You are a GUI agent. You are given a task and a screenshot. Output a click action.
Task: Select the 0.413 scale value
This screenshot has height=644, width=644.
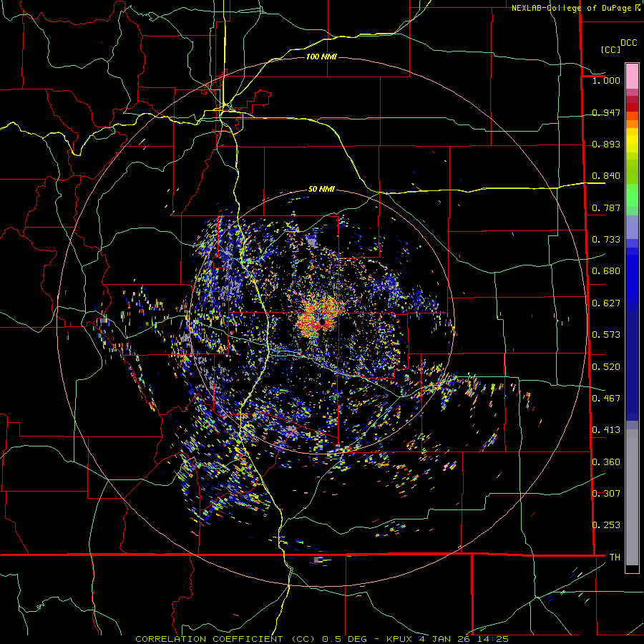pos(606,430)
